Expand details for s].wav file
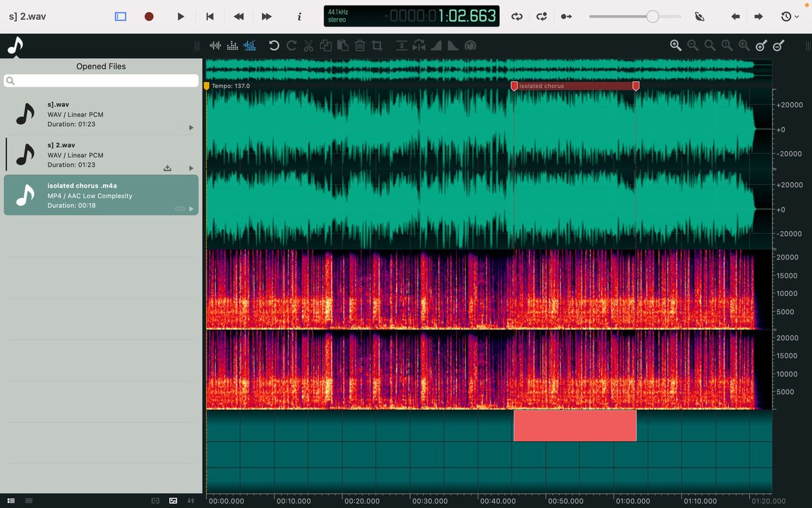812x508 pixels. pos(191,127)
